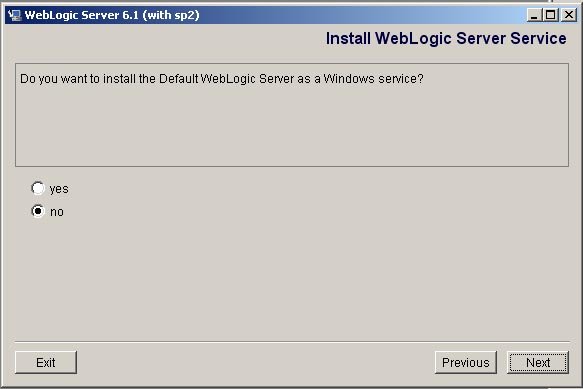Screen dimensions: 583x389
Task: Click the 'yes' option label text
Action: coord(59,189)
